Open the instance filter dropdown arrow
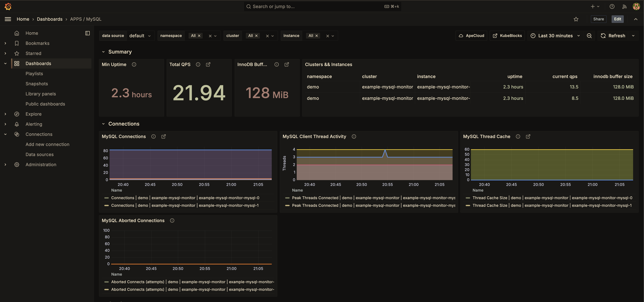The height and width of the screenshot is (302, 644). pyautogui.click(x=333, y=36)
